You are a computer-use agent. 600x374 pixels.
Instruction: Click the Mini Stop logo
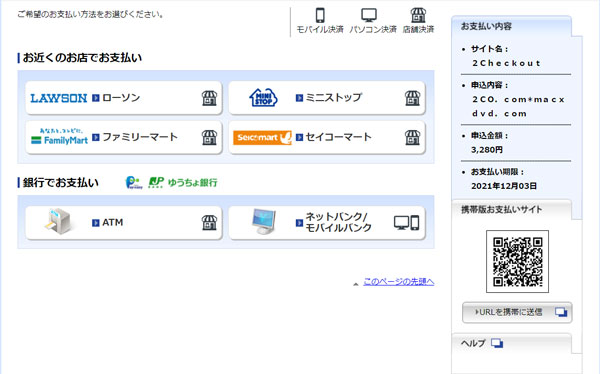click(263, 98)
